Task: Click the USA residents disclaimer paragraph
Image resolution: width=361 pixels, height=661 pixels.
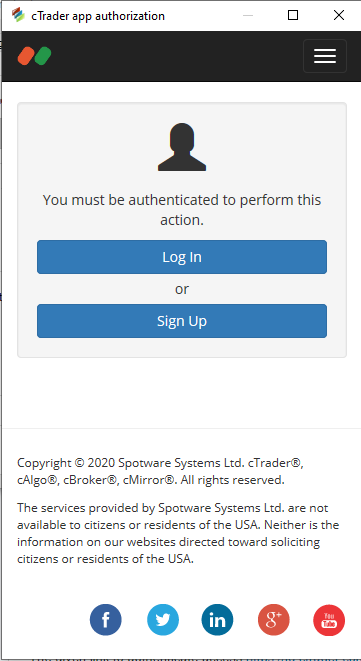Action: coord(178,533)
